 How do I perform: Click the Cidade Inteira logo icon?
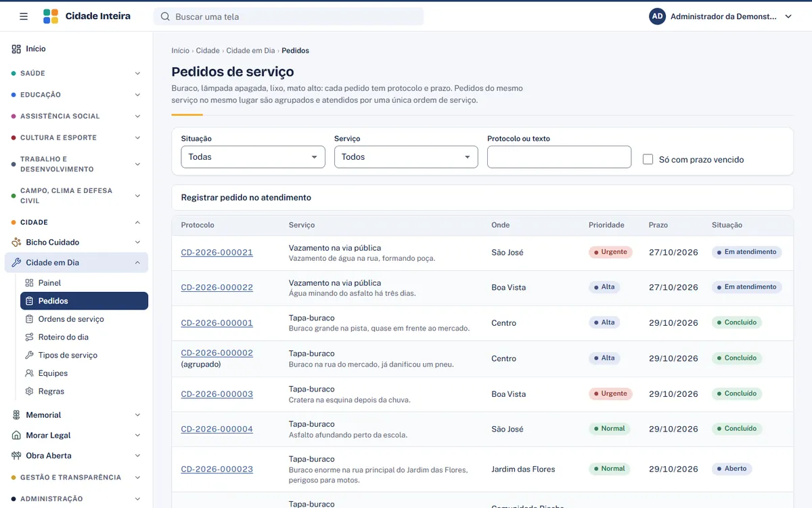pos(51,16)
